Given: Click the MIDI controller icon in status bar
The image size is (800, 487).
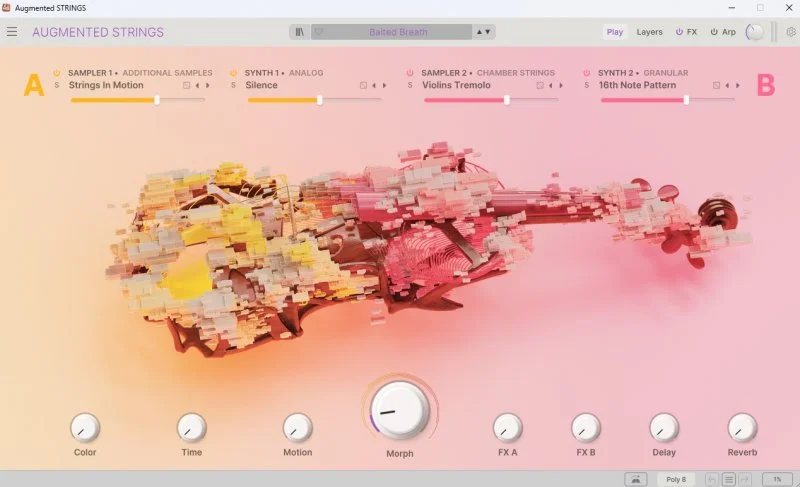Looking at the screenshot, I should (636, 479).
